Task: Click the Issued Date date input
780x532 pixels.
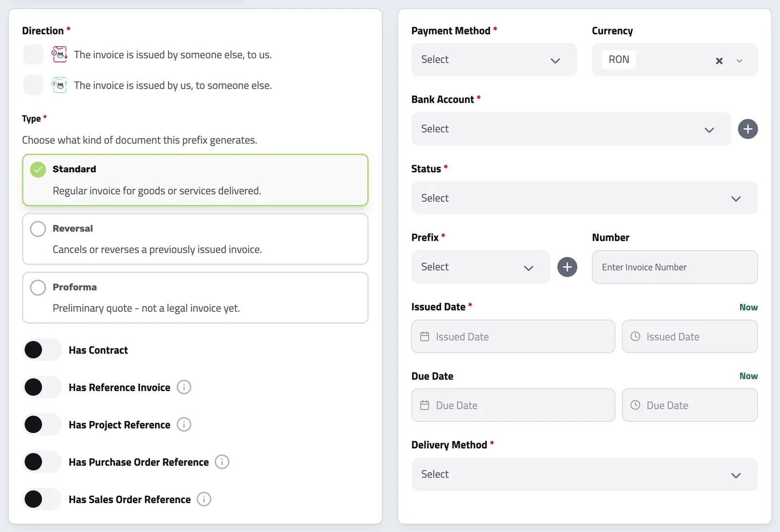Action: pos(513,336)
